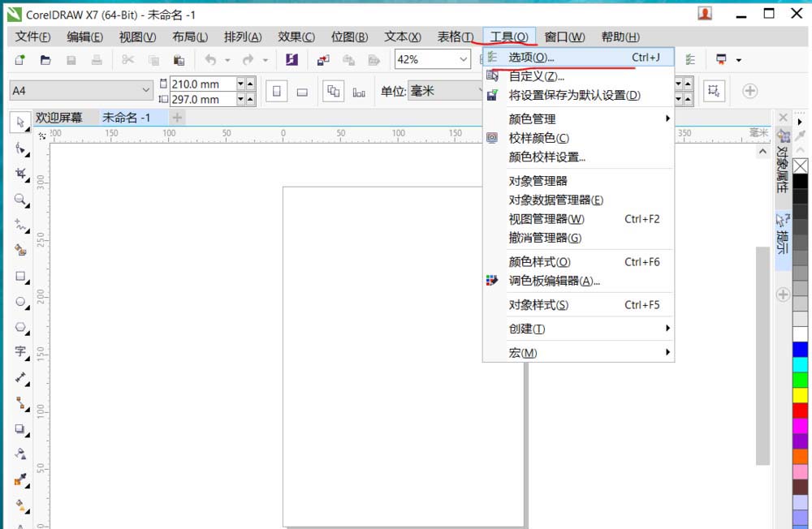
Task: Open 调色板编辑器 from menu
Action: 578,281
